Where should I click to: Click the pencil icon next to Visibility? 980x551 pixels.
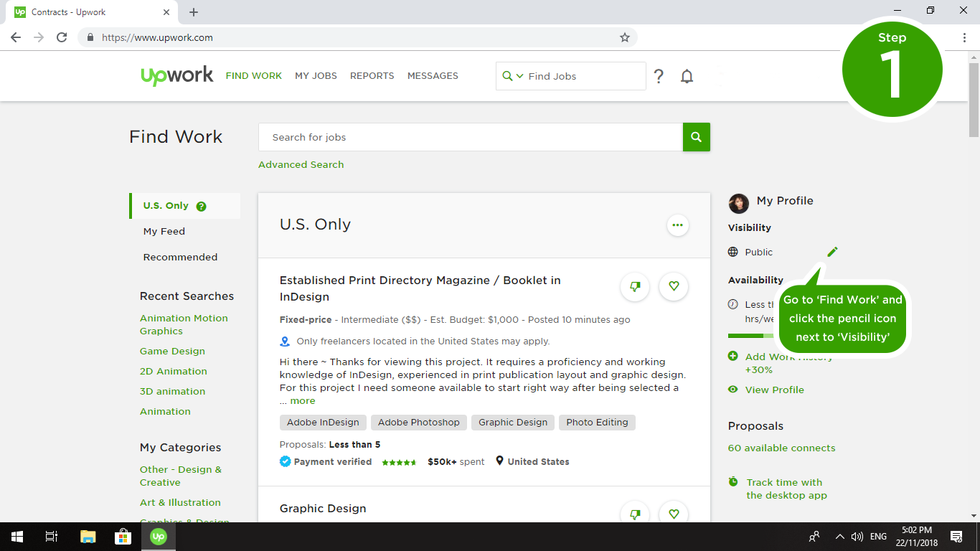click(x=832, y=252)
